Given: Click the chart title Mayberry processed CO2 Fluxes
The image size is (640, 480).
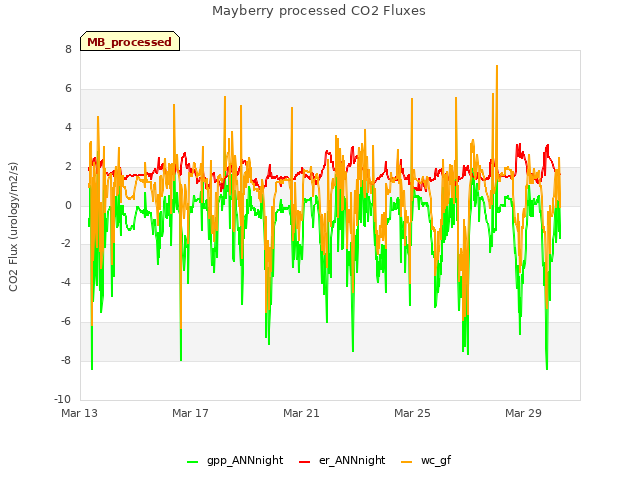Looking at the screenshot, I should tap(319, 11).
